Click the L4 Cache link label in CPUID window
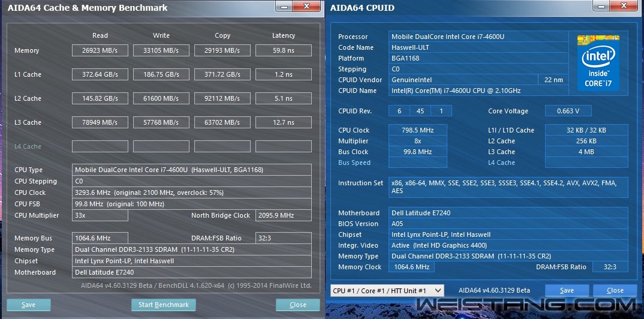The width and height of the screenshot is (644, 319). (x=501, y=162)
